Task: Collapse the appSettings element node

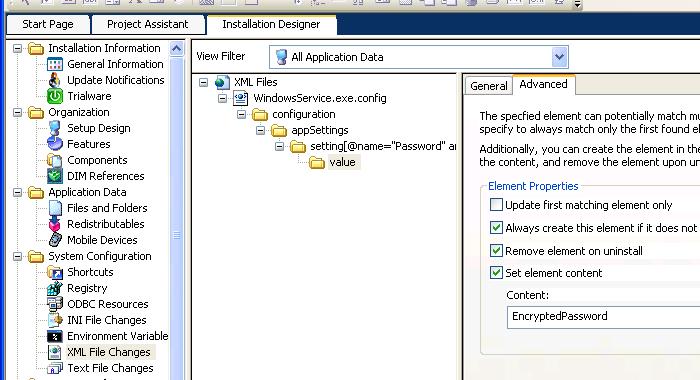Action: point(261,130)
